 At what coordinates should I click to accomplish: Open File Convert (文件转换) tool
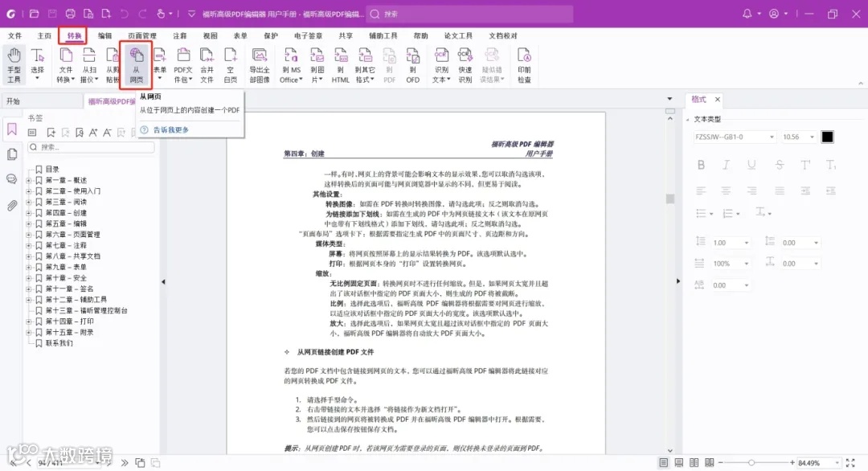pos(65,65)
